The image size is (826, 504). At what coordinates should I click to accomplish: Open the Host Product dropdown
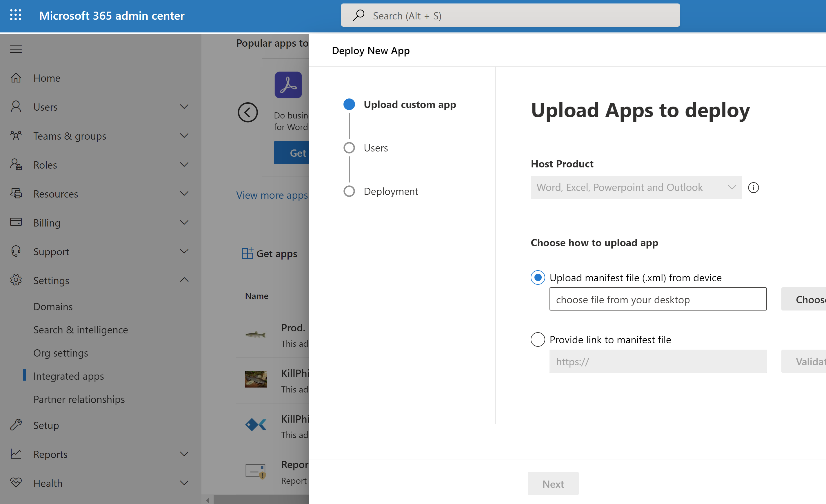pyautogui.click(x=732, y=187)
